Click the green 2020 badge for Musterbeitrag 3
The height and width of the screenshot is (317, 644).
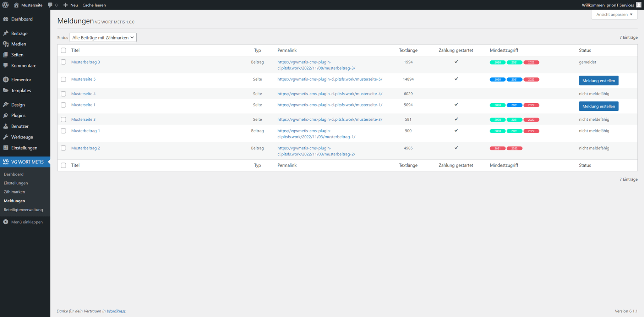tap(497, 62)
